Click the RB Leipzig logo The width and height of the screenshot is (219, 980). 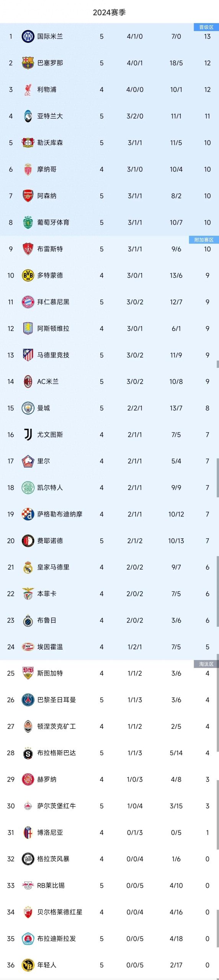pyautogui.click(x=28, y=885)
